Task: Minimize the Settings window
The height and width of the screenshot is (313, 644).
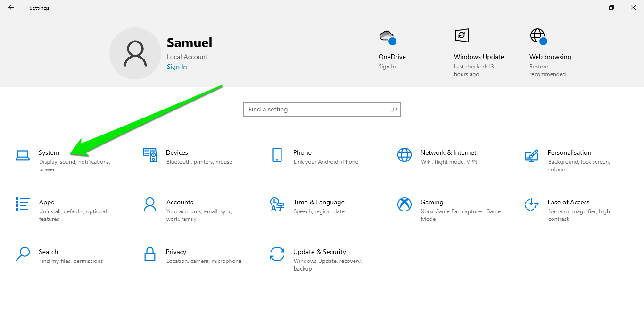Action: (590, 8)
